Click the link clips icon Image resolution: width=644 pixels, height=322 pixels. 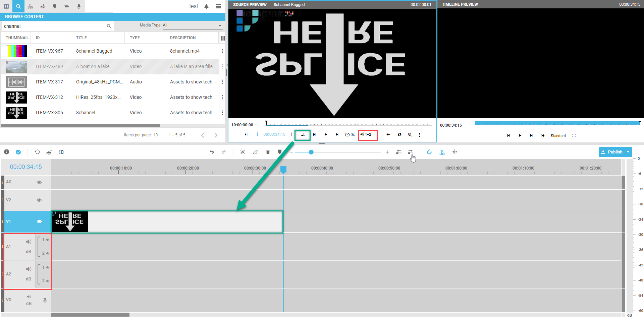point(255,152)
